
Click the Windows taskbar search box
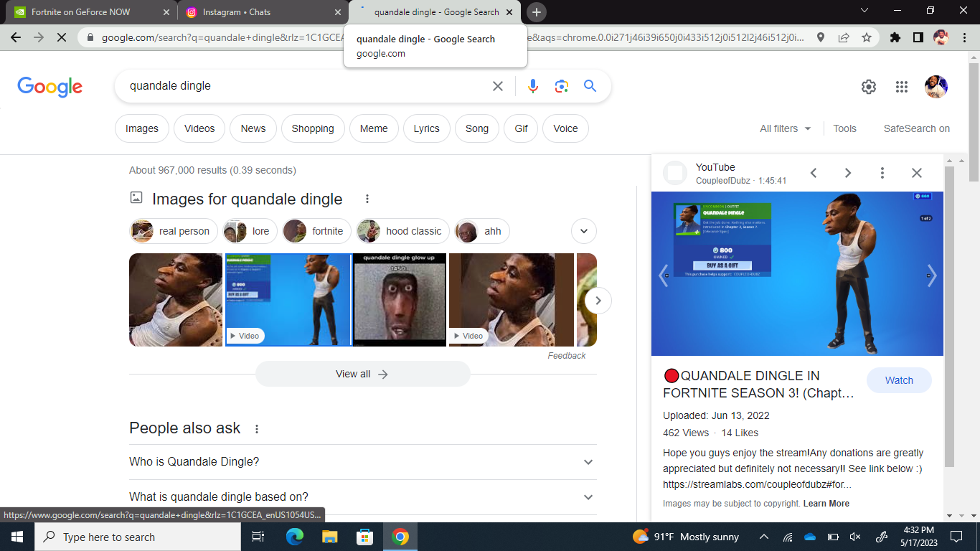click(138, 537)
